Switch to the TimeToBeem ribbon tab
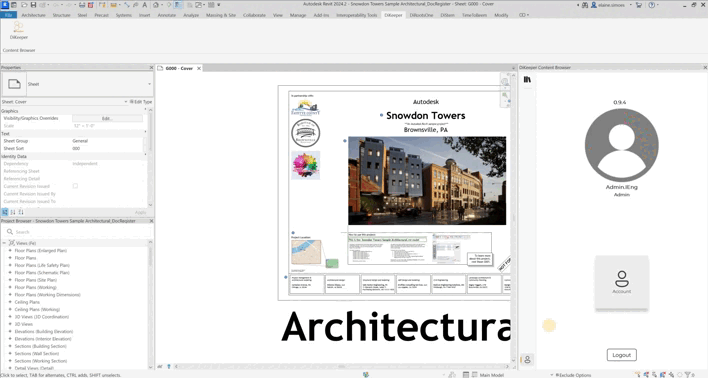Screen dimensions: 708x378 tap(474, 15)
